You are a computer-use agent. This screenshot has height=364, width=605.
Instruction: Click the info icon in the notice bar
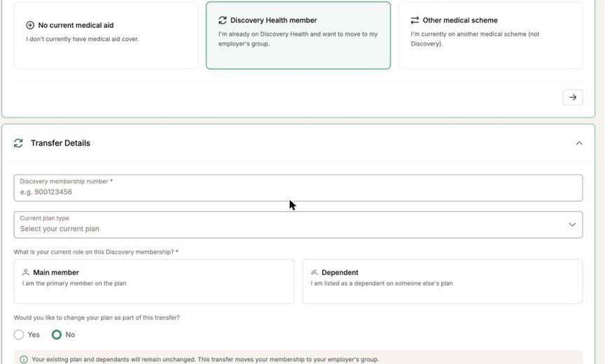(x=24, y=359)
